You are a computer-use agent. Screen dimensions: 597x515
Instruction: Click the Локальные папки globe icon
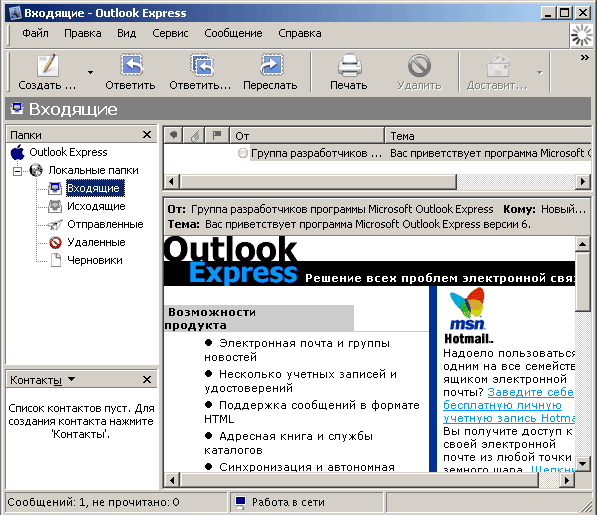coord(36,170)
